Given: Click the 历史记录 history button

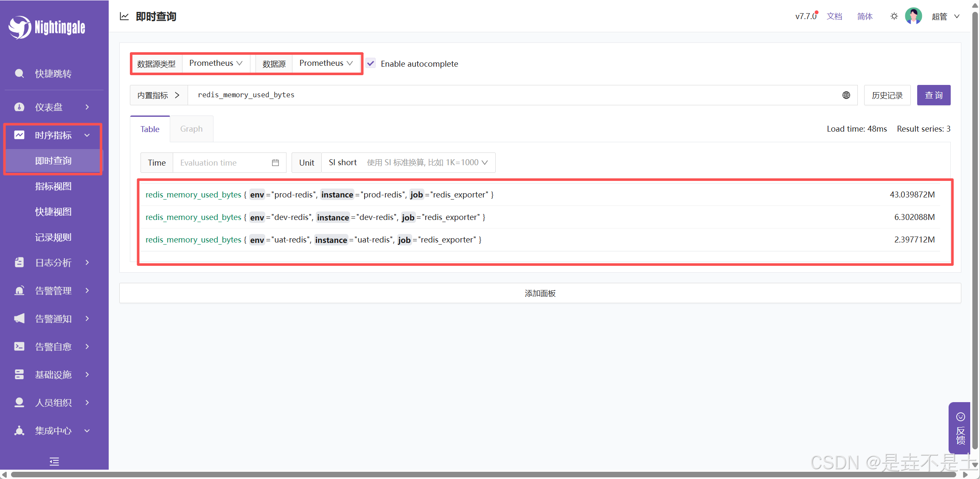Looking at the screenshot, I should click(887, 95).
